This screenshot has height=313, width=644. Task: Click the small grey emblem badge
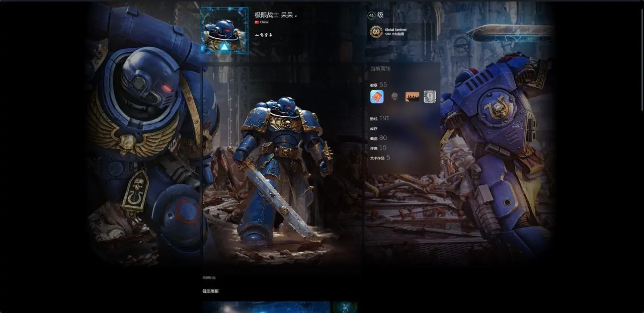tap(394, 97)
